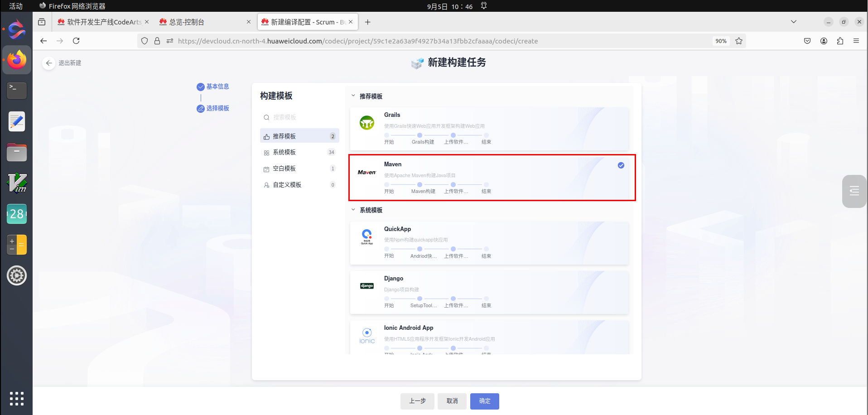The image size is (868, 415).
Task: Open the Firefox application menu
Action: (x=856, y=41)
